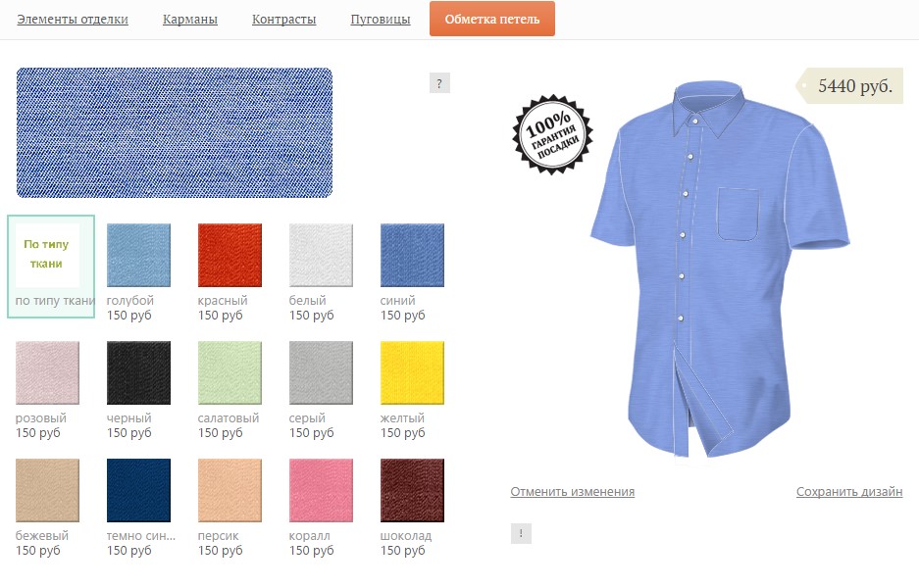
Task: Select the синий color swatch
Action: (x=412, y=256)
